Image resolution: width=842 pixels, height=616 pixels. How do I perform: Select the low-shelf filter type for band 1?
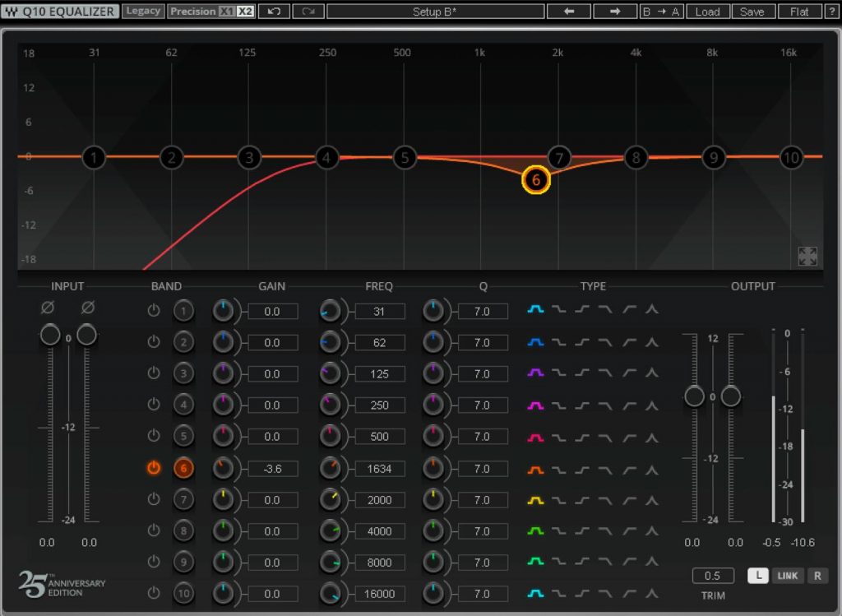point(558,311)
